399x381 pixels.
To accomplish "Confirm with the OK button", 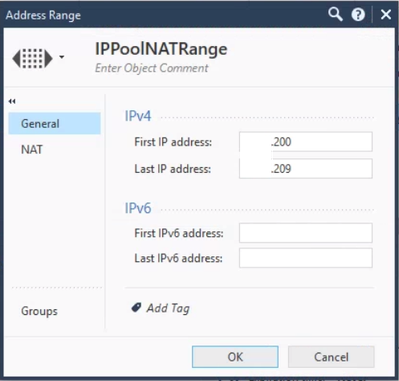I will 235,357.
